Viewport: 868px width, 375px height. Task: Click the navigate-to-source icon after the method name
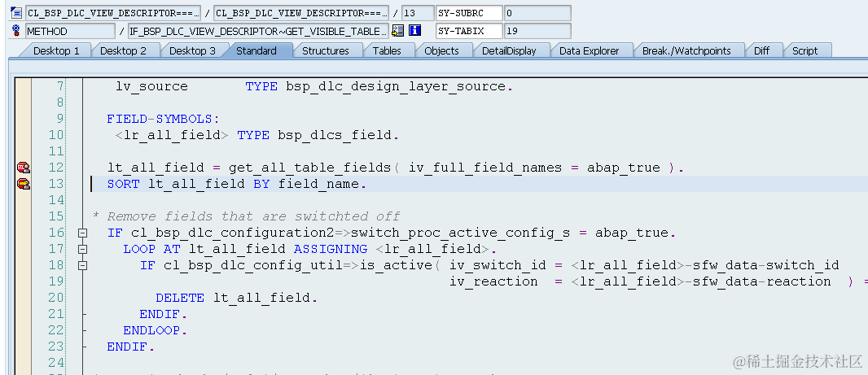tap(397, 31)
